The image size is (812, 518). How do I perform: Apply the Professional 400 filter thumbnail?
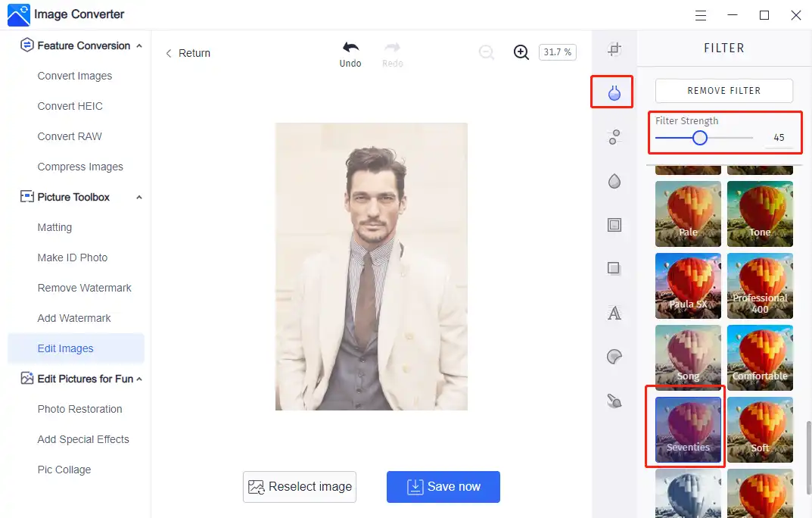click(x=760, y=286)
